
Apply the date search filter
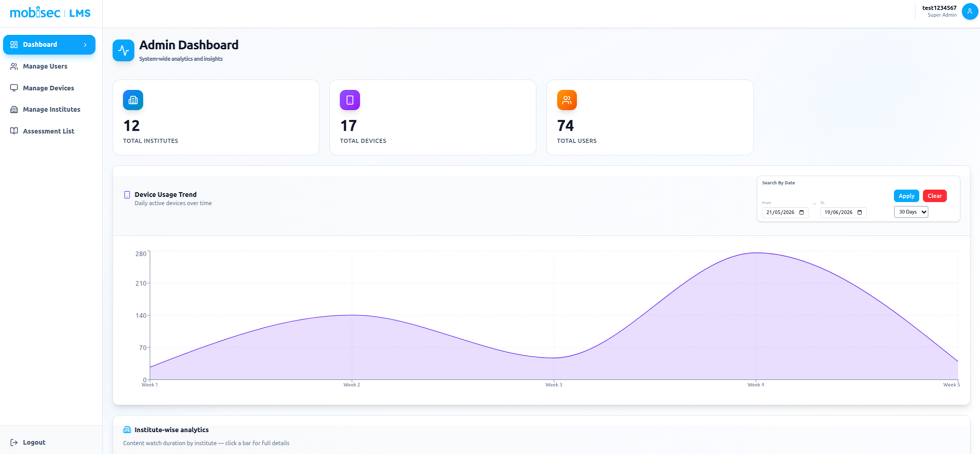point(906,196)
